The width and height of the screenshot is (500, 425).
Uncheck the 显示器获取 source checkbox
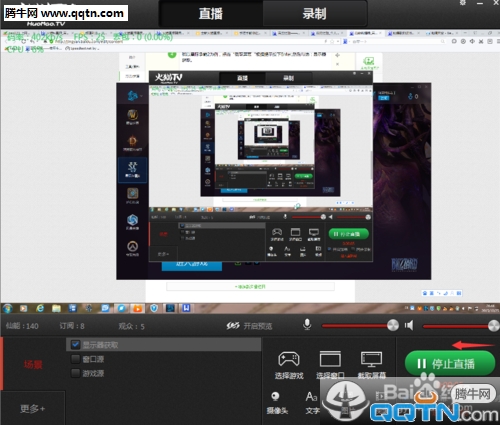point(76,345)
